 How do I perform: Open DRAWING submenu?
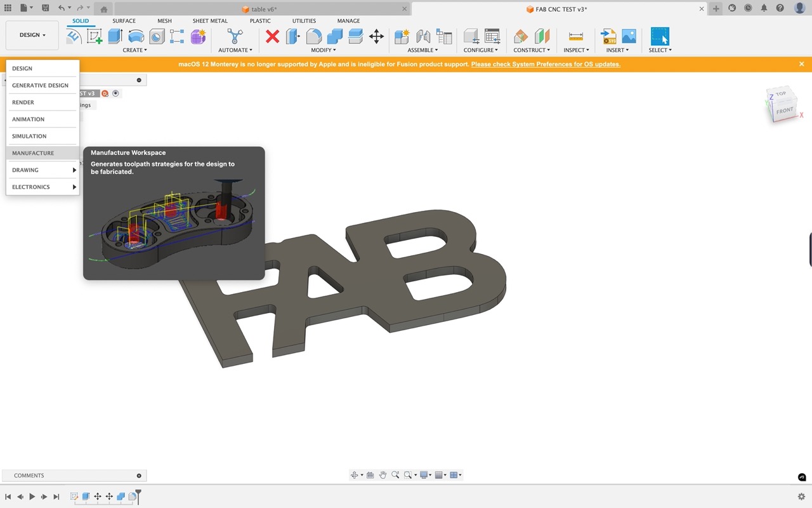pos(43,170)
